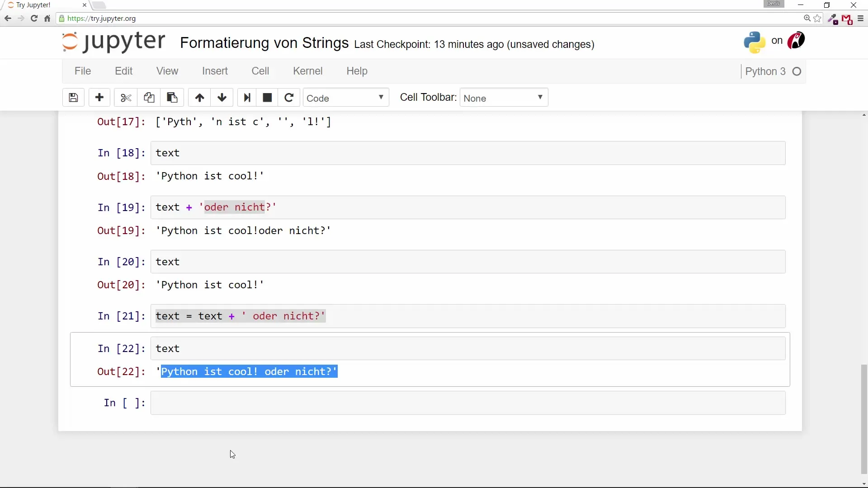Open the Kernel menu
This screenshot has width=868, height=488.
tap(308, 71)
